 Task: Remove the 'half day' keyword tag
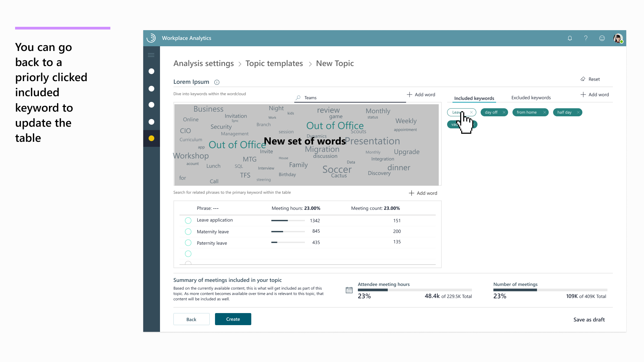click(578, 112)
